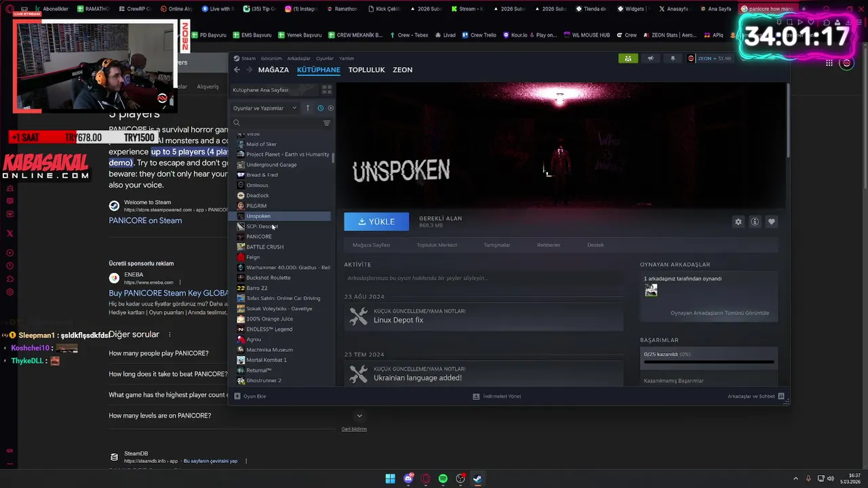Click friend avatar under Oynayan Arkadaşlar

[651, 290]
